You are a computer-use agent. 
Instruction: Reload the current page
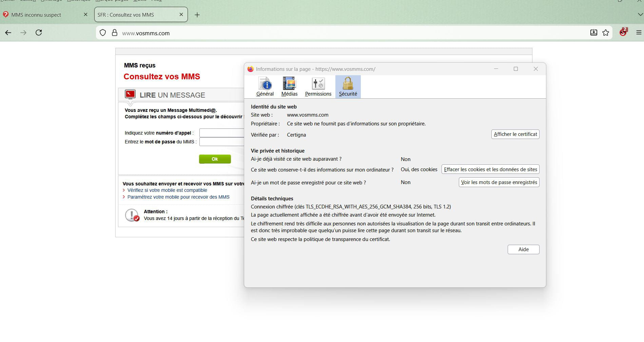(x=39, y=33)
